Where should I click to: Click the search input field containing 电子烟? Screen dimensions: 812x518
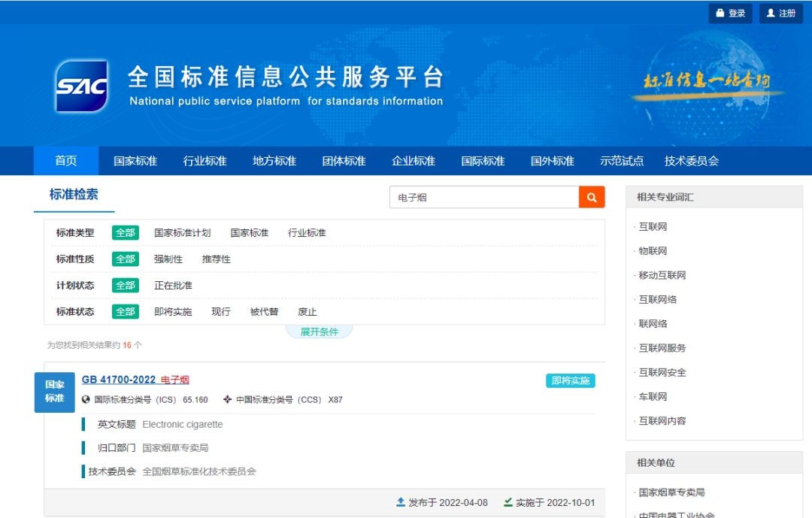484,198
